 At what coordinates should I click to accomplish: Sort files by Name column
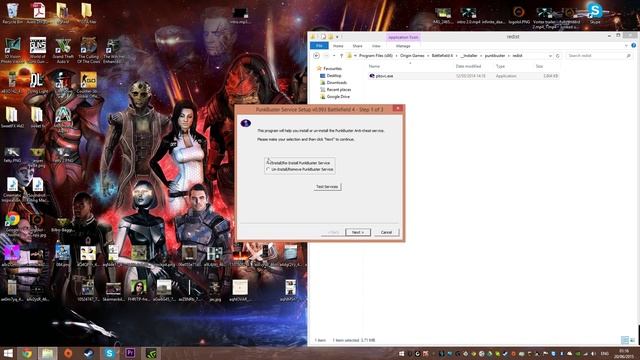pos(374,66)
